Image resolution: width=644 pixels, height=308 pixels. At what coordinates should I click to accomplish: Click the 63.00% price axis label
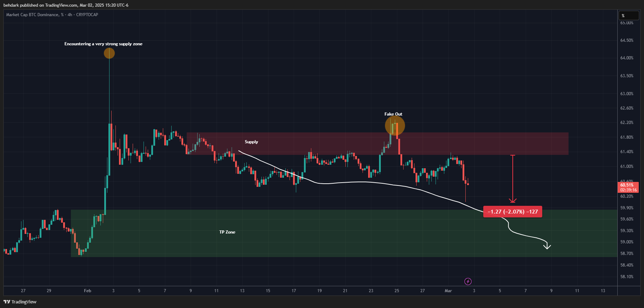coord(627,94)
